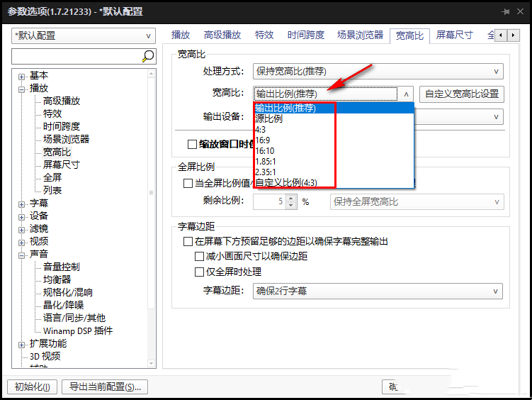Select 屏幕尺寸 in the tree
532x400 pixels.
coord(62,165)
